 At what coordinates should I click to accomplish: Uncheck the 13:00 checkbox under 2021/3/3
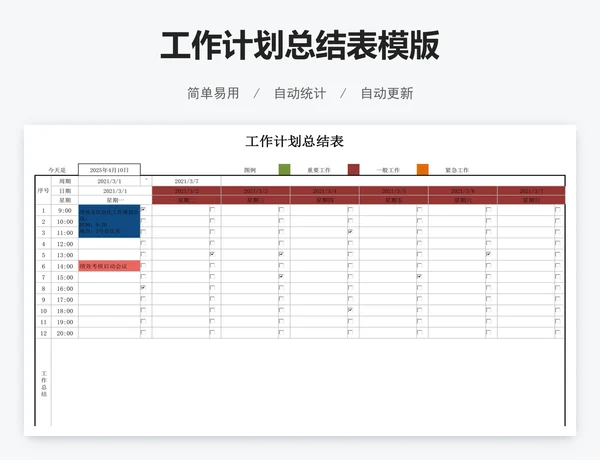pyautogui.click(x=282, y=254)
